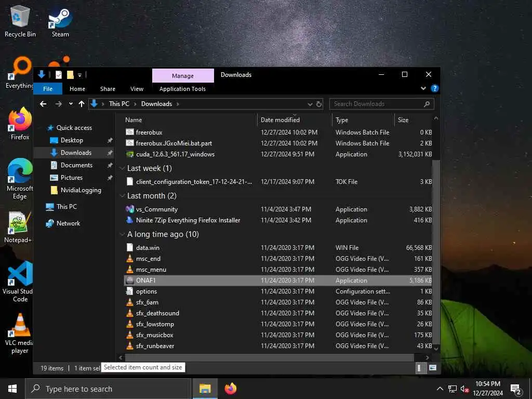Image resolution: width=532 pixels, height=399 pixels.
Task: Click the taskbar search box
Action: click(x=108, y=389)
